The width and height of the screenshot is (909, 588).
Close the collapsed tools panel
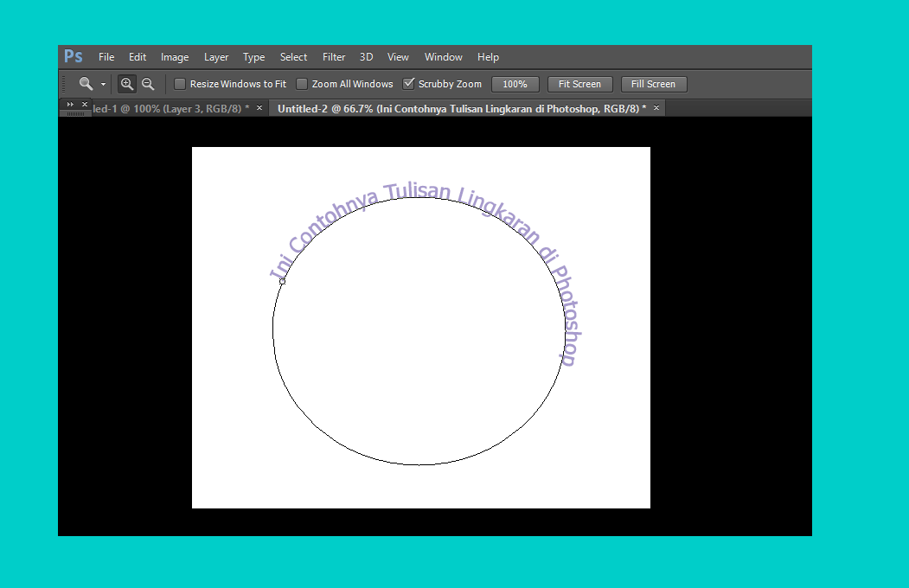[x=85, y=105]
